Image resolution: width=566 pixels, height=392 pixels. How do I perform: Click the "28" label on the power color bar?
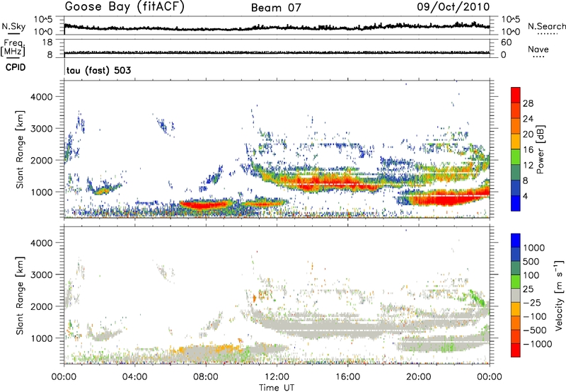click(x=528, y=103)
